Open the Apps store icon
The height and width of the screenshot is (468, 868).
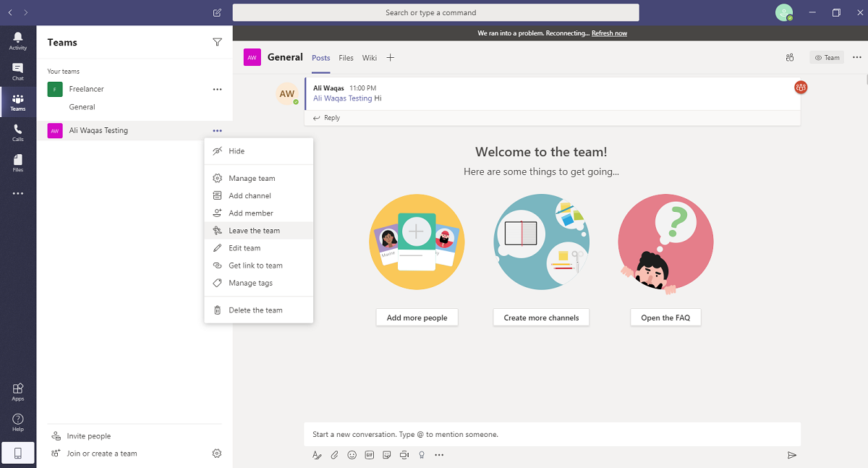(18, 392)
